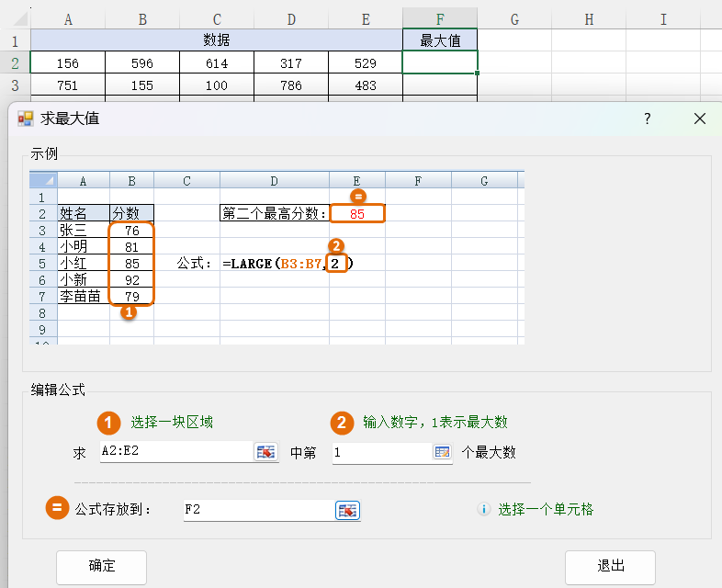Click range selector icon beside A2:E2 field
Image resolution: width=722 pixels, height=588 pixels.
click(265, 452)
